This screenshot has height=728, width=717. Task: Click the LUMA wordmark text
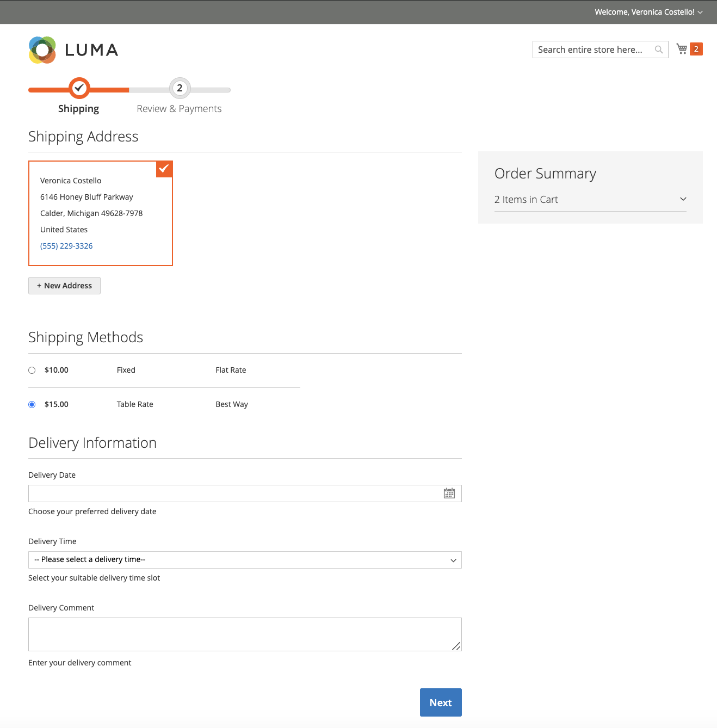pos(91,50)
